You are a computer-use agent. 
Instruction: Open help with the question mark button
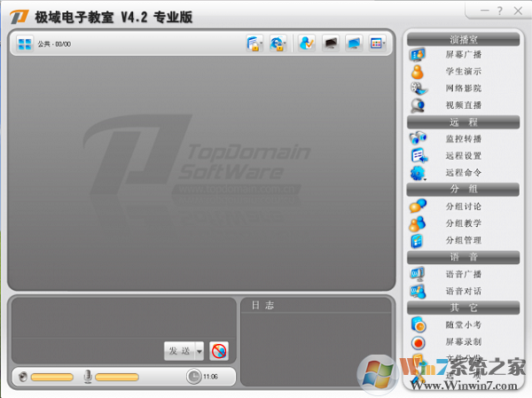500,11
